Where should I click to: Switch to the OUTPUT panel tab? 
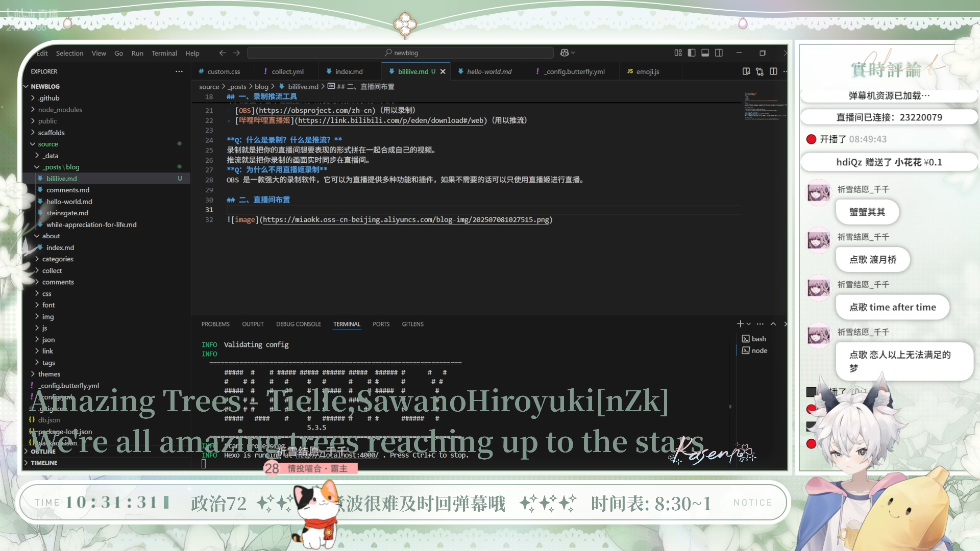pos(253,324)
